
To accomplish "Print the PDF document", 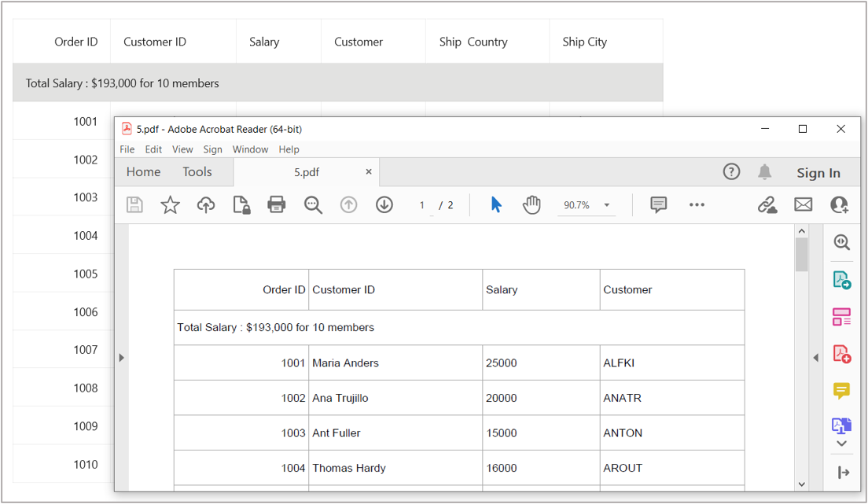I will [276, 204].
